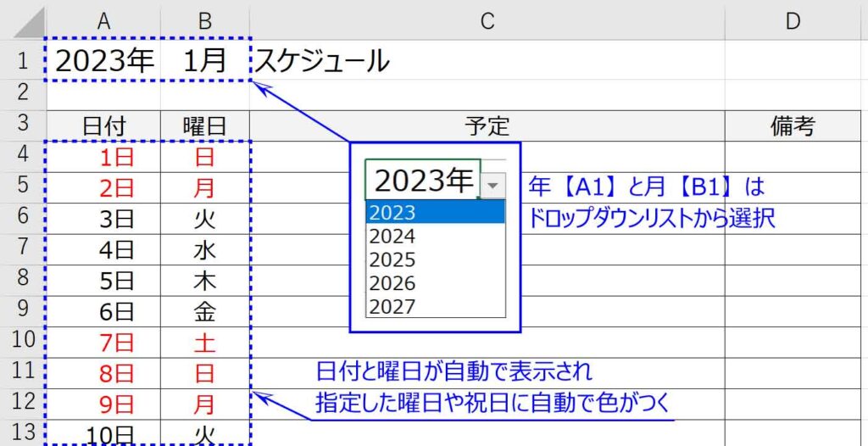
Task: Select column C header
Action: [487, 21]
